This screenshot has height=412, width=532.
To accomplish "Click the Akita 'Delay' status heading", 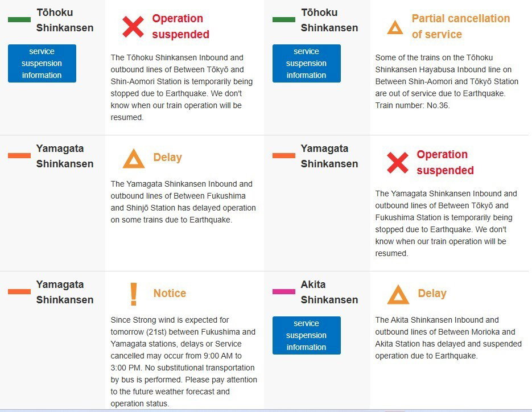I will [x=432, y=293].
